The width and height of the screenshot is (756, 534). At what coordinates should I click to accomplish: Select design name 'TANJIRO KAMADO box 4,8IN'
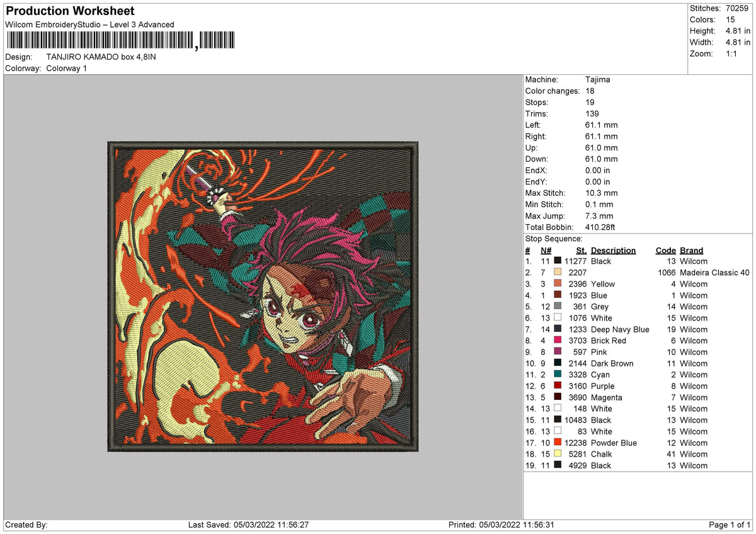pos(101,57)
